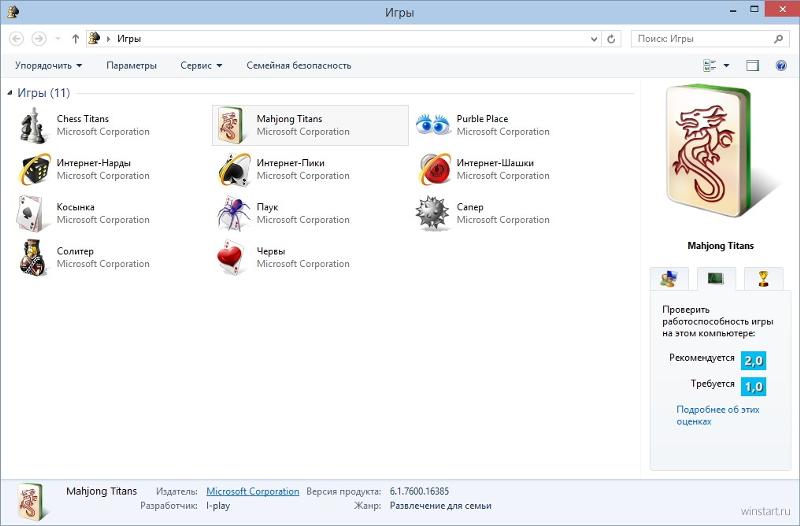
Task: Click the games folder icon in address bar
Action: tap(94, 38)
